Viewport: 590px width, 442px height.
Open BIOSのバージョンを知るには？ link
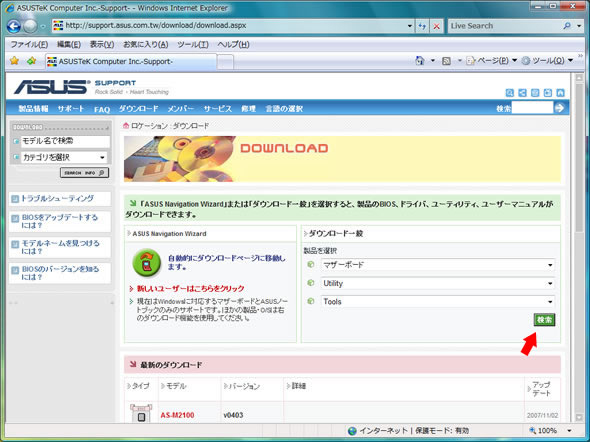tap(60, 273)
